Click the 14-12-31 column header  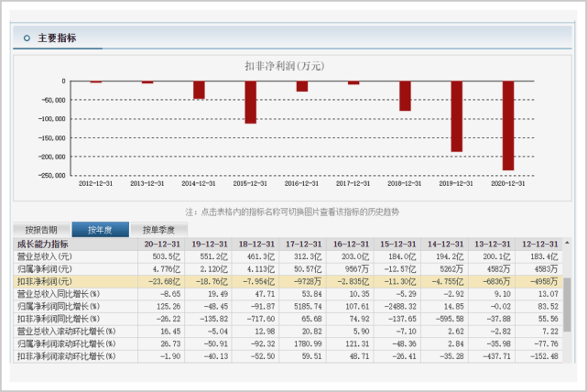click(x=445, y=245)
